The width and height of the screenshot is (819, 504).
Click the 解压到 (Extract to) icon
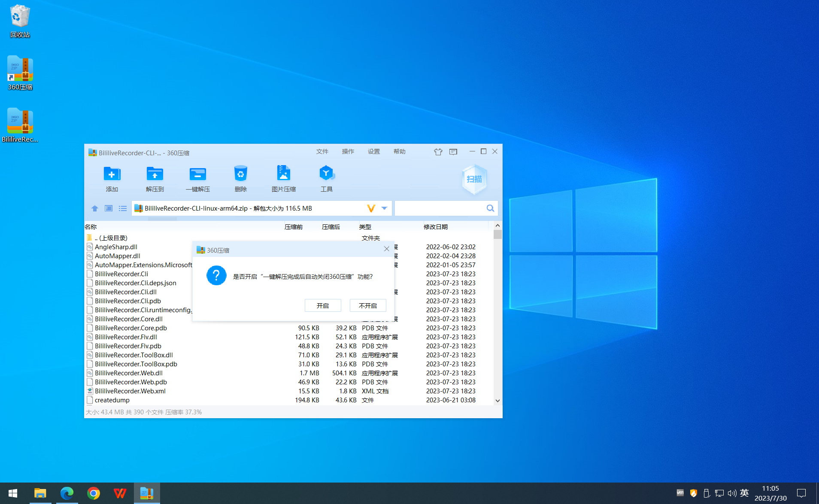[x=155, y=178]
